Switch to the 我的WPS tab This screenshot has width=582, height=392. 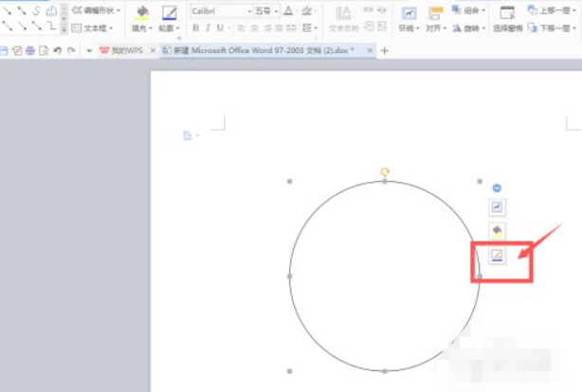point(124,50)
